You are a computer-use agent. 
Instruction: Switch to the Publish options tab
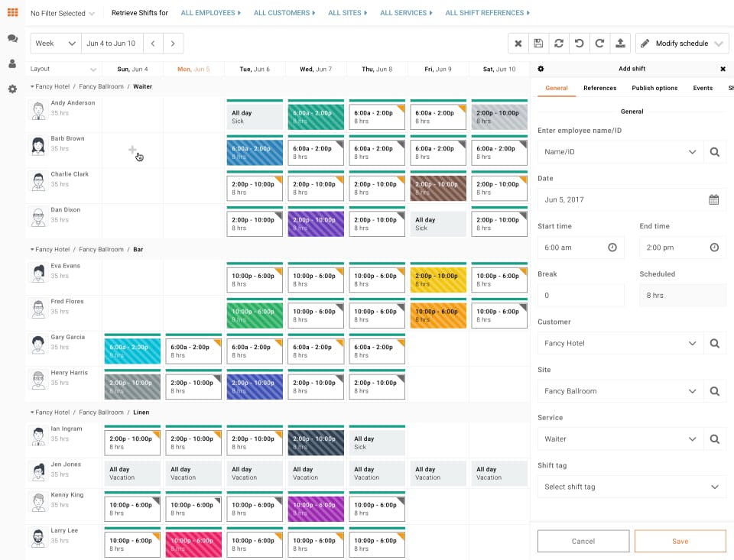654,88
